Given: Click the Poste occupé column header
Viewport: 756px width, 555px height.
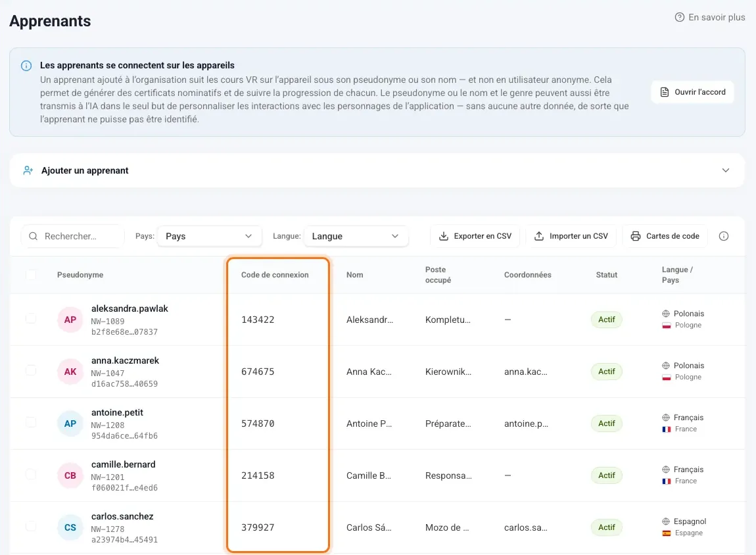Looking at the screenshot, I should tap(438, 275).
